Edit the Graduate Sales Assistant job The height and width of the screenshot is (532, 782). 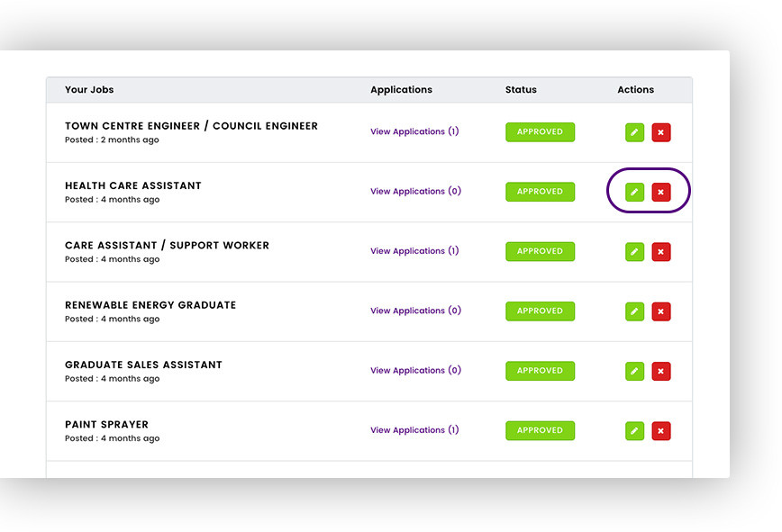point(634,371)
